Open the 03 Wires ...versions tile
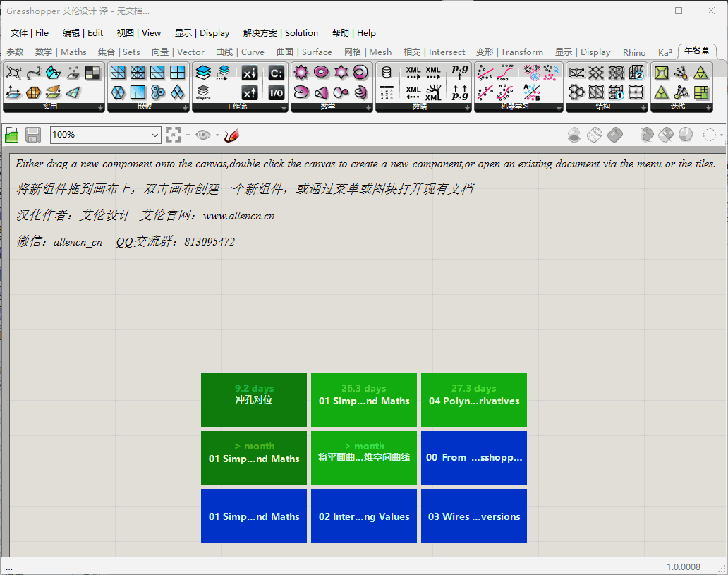 click(474, 516)
